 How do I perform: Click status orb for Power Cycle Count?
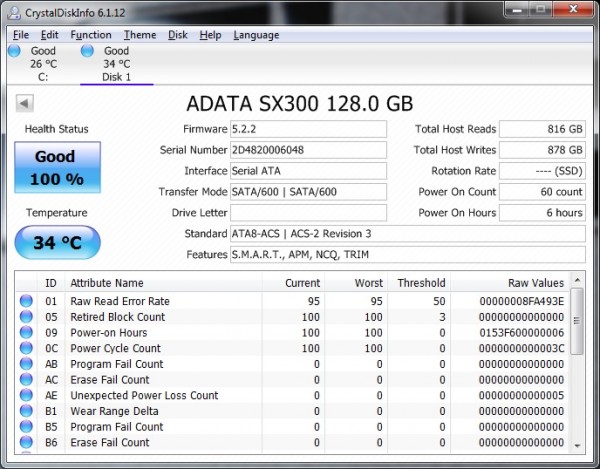(26, 348)
